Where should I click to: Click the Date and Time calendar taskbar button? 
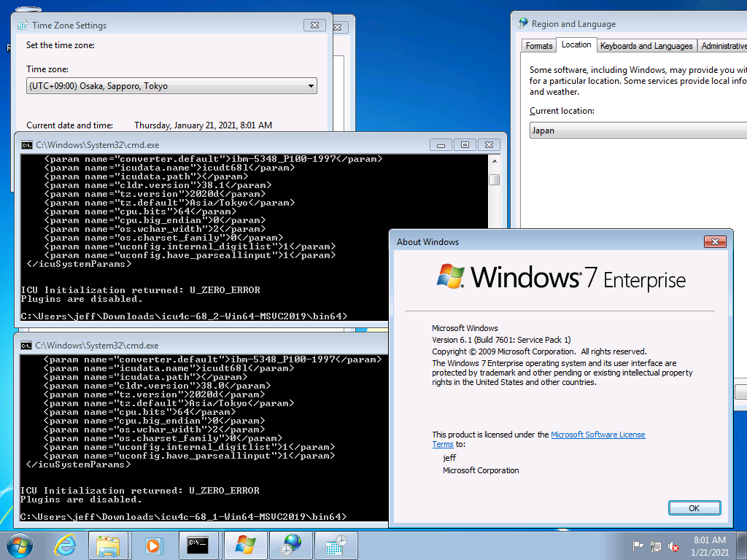pos(336,545)
